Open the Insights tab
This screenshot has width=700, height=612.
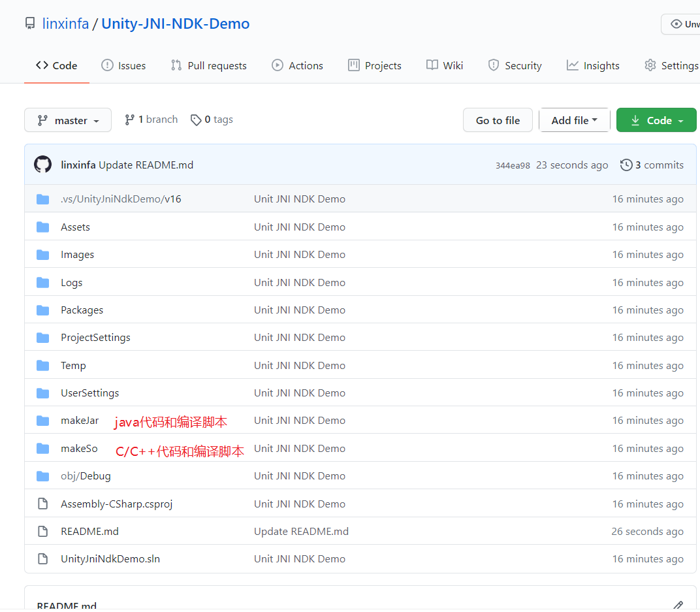(593, 65)
